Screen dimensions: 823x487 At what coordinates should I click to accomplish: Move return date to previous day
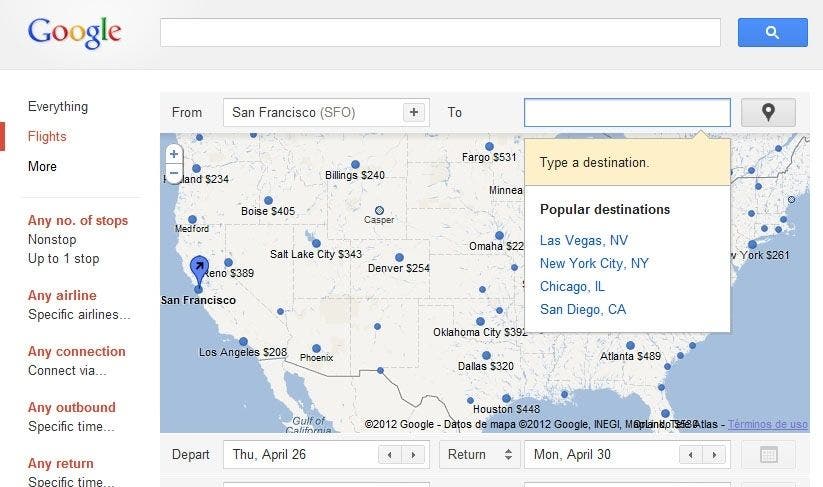coord(691,455)
